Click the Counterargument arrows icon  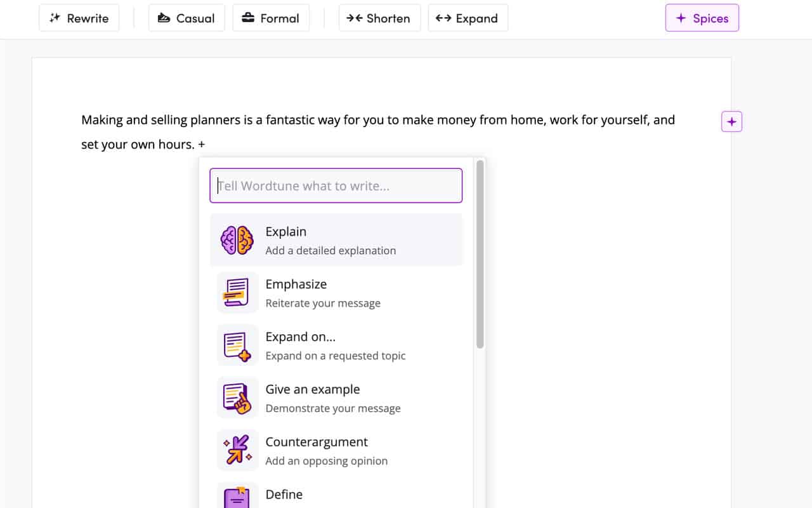237,450
